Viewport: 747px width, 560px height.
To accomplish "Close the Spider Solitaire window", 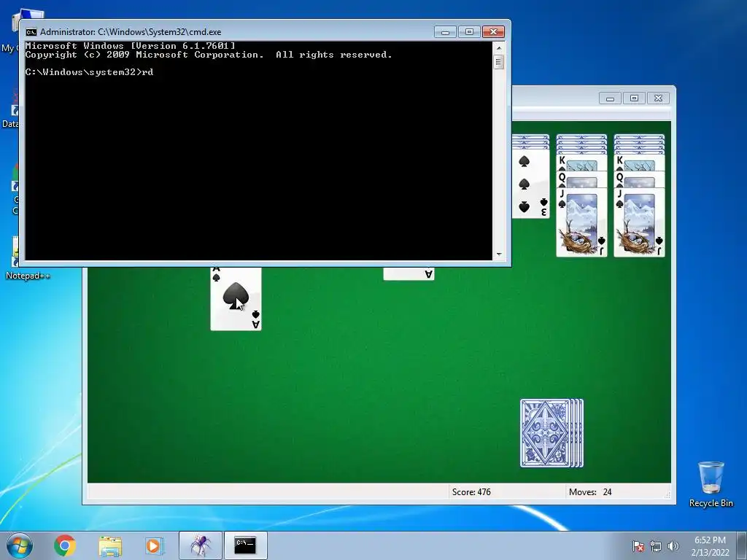I will pyautogui.click(x=658, y=98).
